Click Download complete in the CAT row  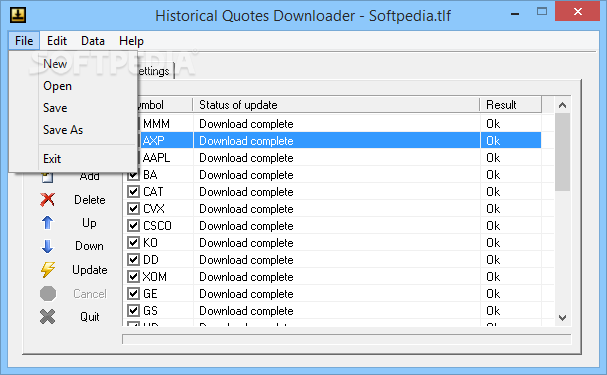(246, 192)
